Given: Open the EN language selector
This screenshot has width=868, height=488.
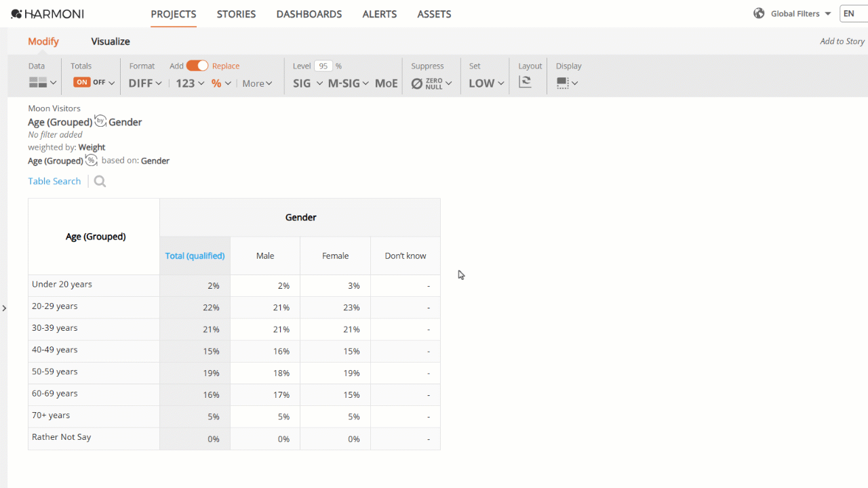Looking at the screenshot, I should click(853, 14).
